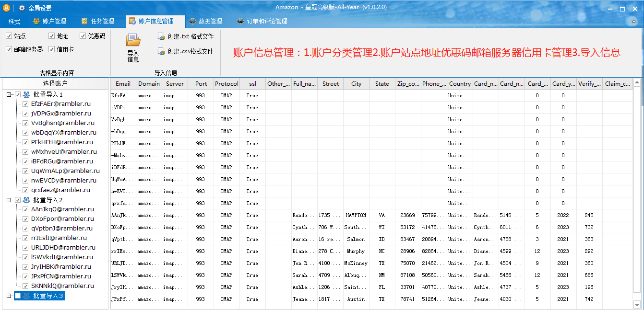Image resolution: width=644 pixels, height=310 pixels.
Task: Click the Austin city cell
Action: point(357,299)
